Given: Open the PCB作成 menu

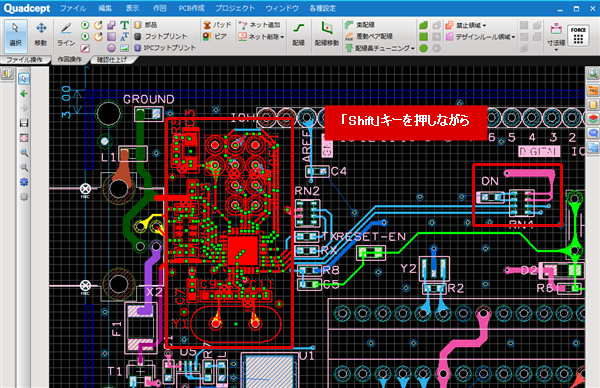Looking at the screenshot, I should point(191,8).
